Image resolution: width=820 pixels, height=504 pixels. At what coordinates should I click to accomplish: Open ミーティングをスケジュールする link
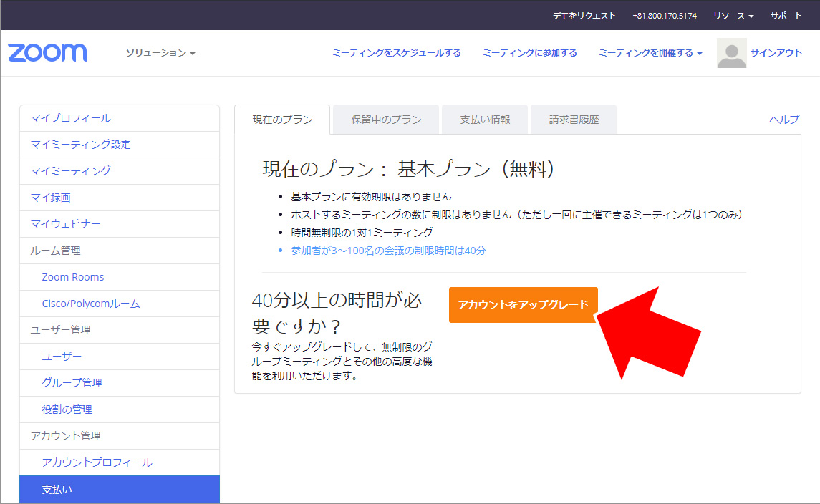396,53
